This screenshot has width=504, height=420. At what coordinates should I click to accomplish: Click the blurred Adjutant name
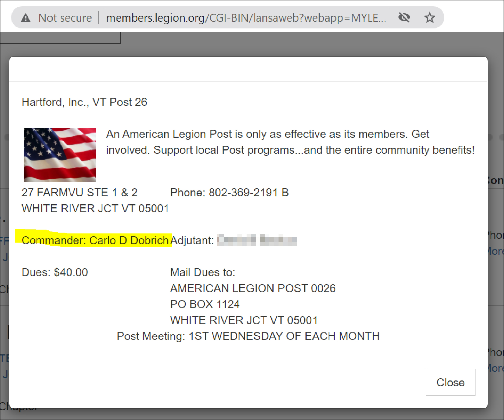257,240
